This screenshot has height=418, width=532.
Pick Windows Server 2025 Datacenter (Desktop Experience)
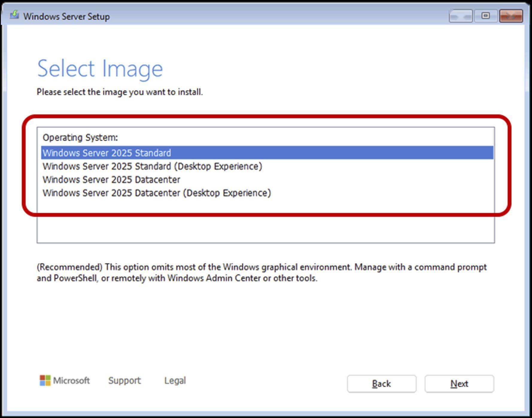tap(267, 193)
